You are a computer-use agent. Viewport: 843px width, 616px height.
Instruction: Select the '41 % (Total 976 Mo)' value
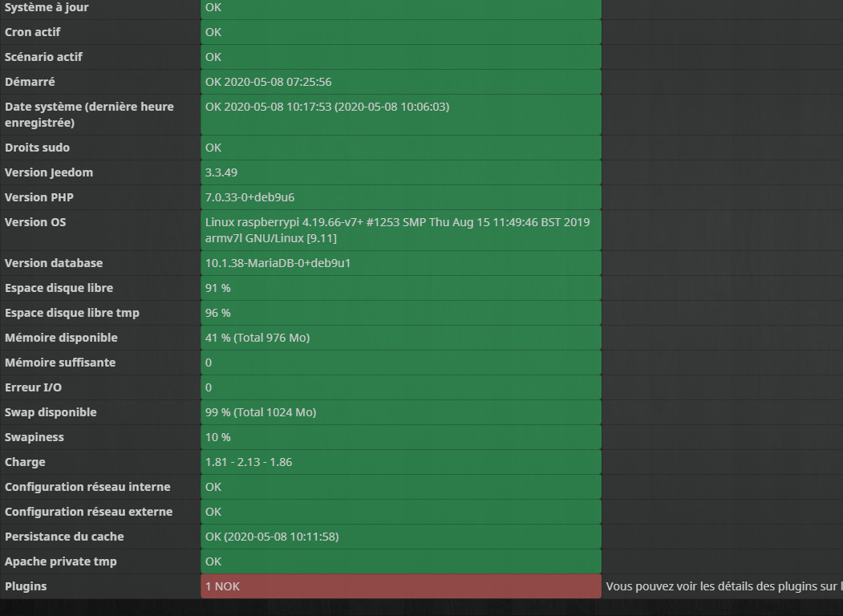[257, 338]
